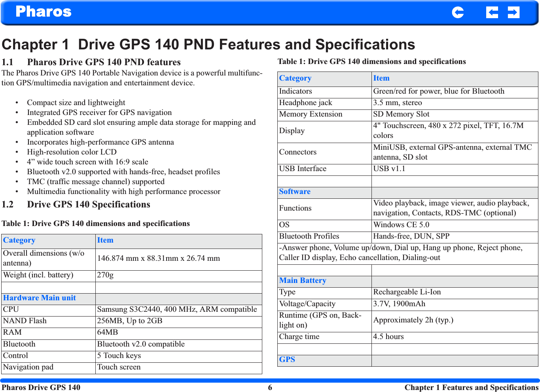Click page number 6 in footer
The image size is (540, 392).
click(x=270, y=388)
